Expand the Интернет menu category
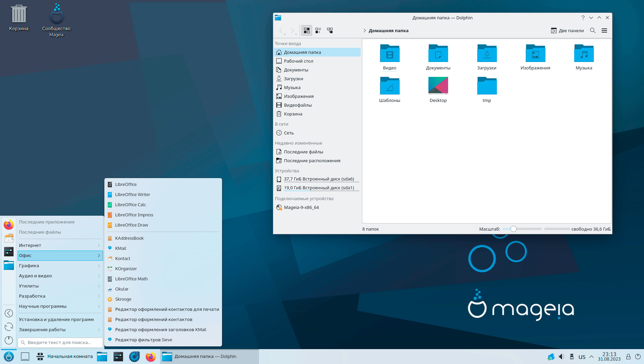644x364 pixels. point(59,245)
